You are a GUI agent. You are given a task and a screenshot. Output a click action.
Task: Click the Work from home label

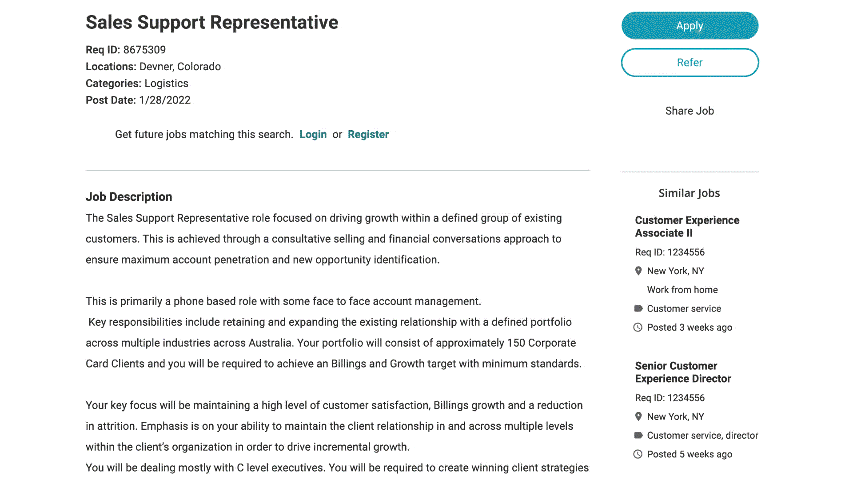coord(682,290)
